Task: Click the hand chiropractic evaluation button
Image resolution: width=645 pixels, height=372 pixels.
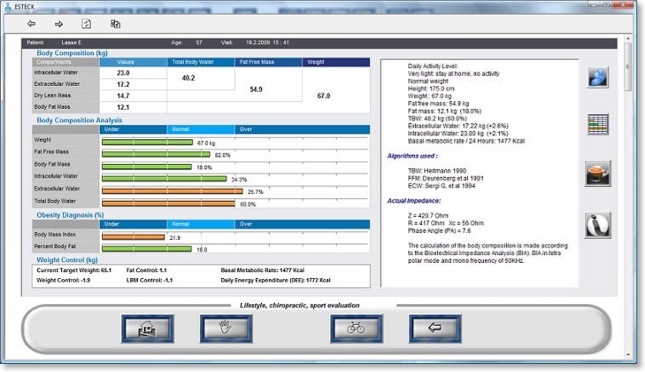Action: click(226, 328)
